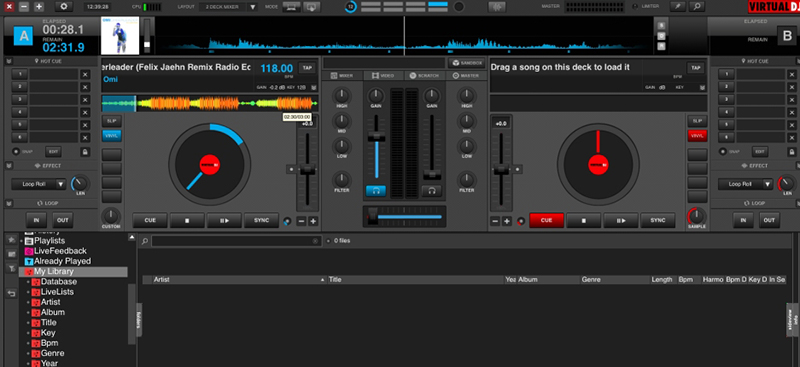Click the crossfader slider under the mixer
This screenshot has height=367, width=800.
404,217
